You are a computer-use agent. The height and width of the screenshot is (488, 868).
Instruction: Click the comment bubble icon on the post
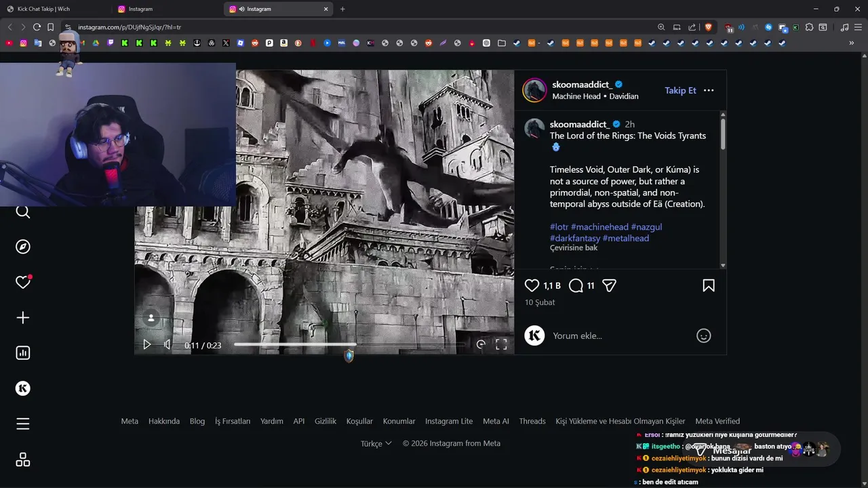pyautogui.click(x=576, y=286)
